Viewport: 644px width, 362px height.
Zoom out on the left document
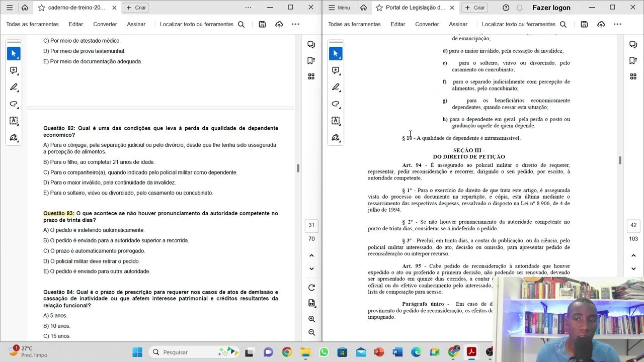[311, 332]
